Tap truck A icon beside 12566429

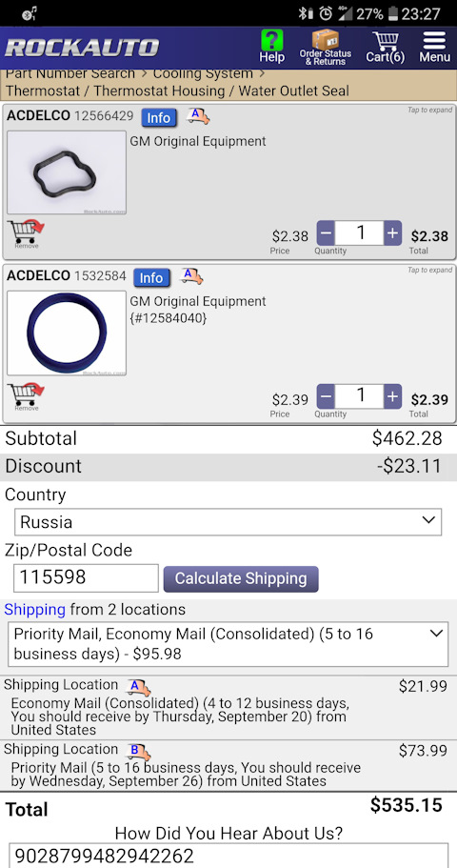pyautogui.click(x=198, y=115)
